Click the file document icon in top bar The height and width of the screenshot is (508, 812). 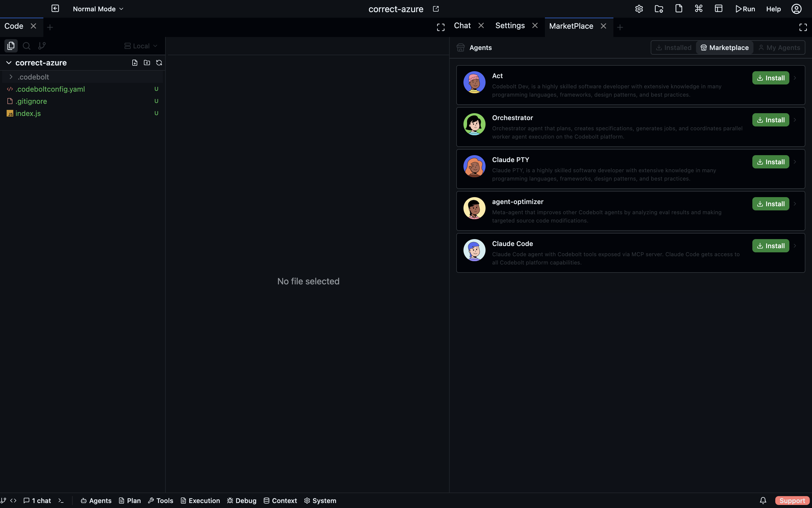pyautogui.click(x=679, y=9)
